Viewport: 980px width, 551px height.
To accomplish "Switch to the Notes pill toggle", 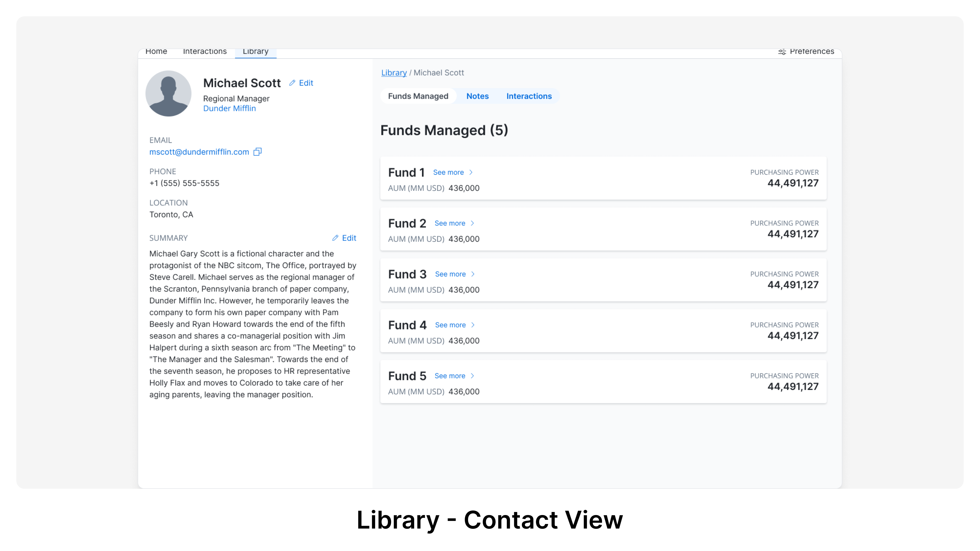I will 477,96.
